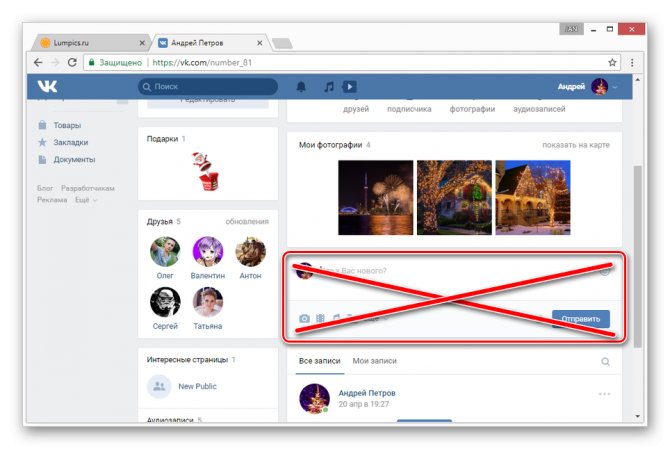Open friend Антон's avatar
Image resolution: width=670 pixels, height=449 pixels.
pos(250,251)
